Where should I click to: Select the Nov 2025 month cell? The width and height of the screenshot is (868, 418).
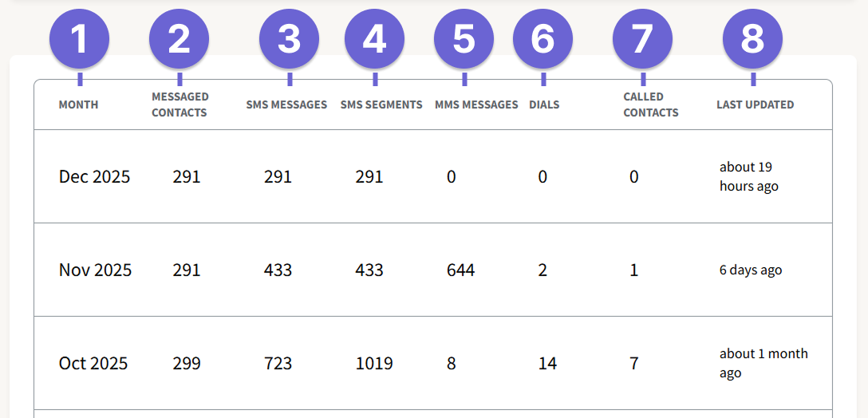coord(95,270)
